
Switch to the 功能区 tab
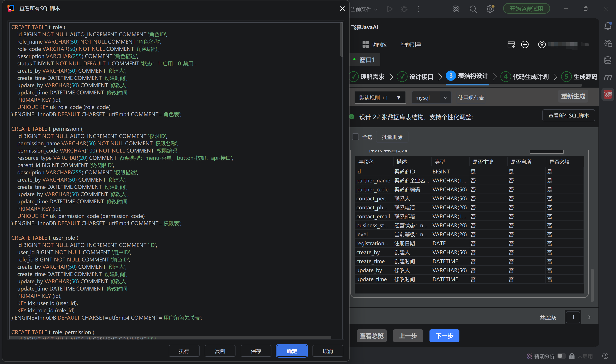pos(375,45)
